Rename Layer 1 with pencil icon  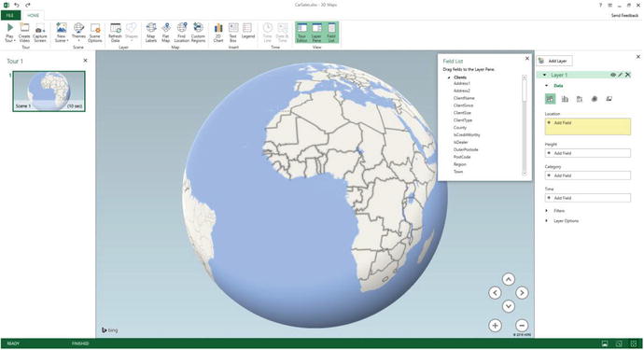(x=620, y=76)
